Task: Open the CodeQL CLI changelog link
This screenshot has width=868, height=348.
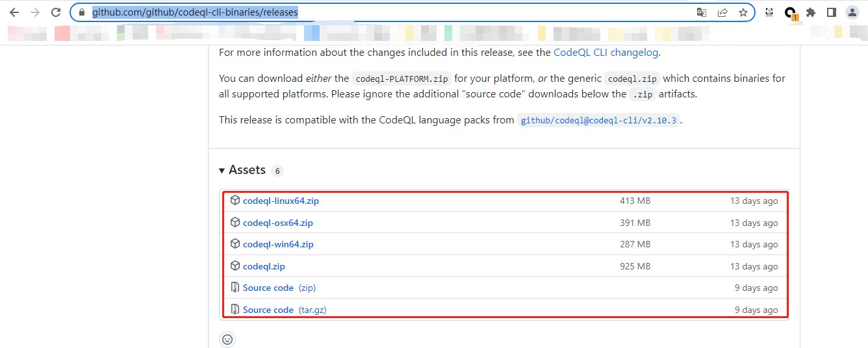Action: click(606, 53)
